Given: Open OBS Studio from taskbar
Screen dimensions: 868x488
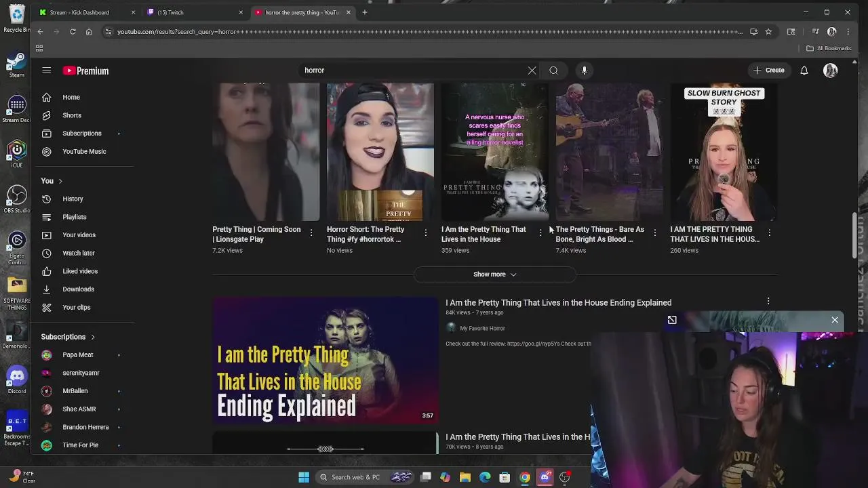Looking at the screenshot, I should coord(564,477).
